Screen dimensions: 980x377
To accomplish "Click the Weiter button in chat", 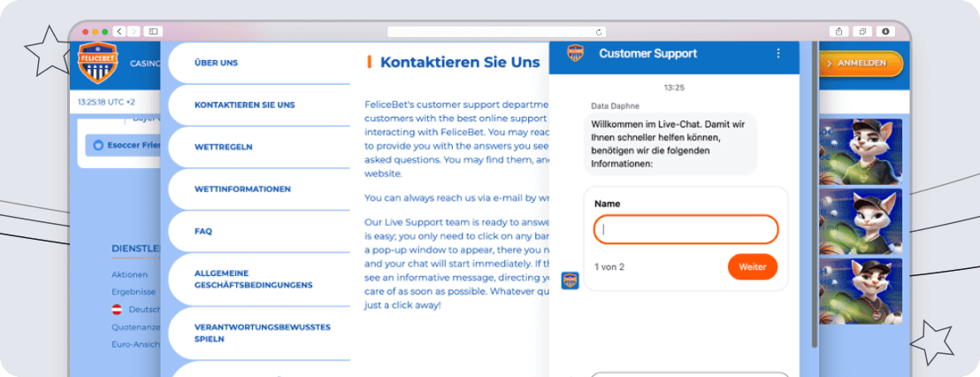I will coord(753,267).
